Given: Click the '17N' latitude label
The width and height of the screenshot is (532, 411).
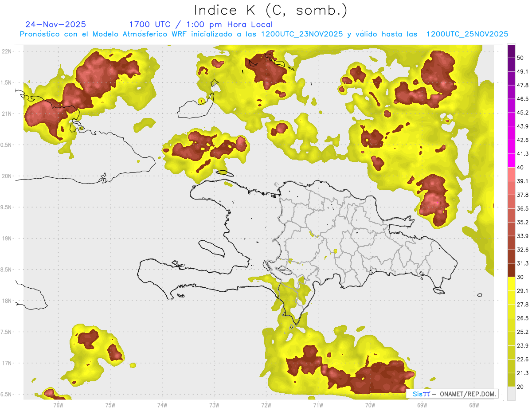Looking at the screenshot, I should 7,363.
